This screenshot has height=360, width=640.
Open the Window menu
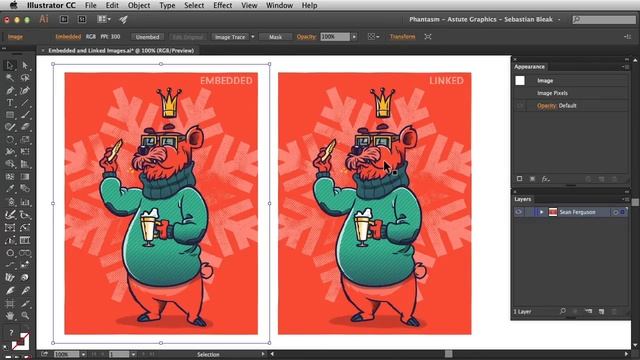click(279, 5)
